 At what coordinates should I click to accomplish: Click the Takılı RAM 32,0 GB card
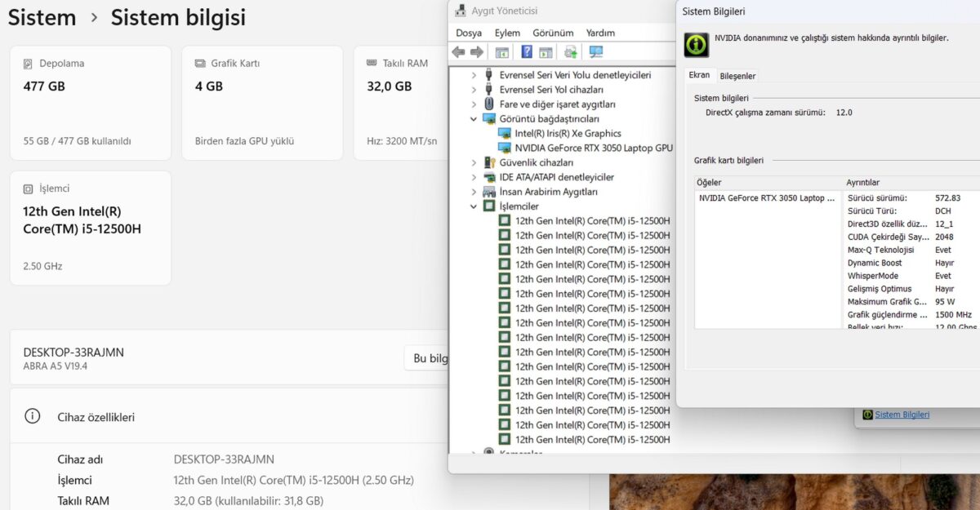(401, 103)
